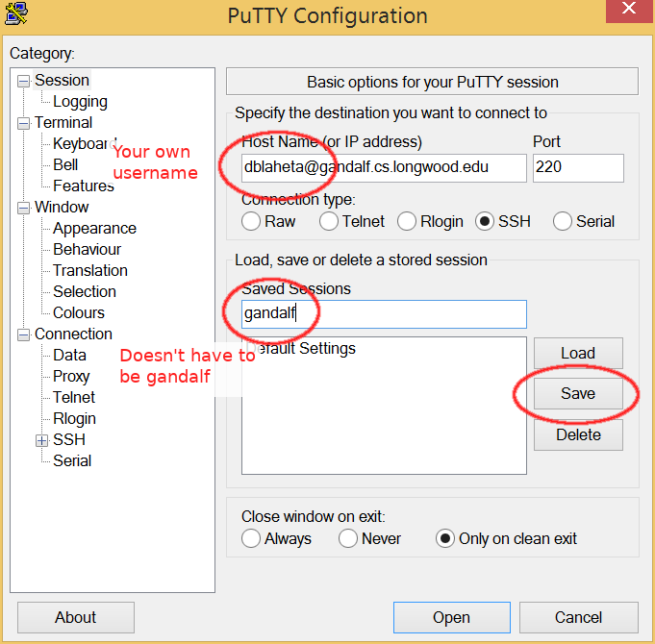The image size is (655, 644).
Task: Open the Selection settings category
Action: [85, 291]
